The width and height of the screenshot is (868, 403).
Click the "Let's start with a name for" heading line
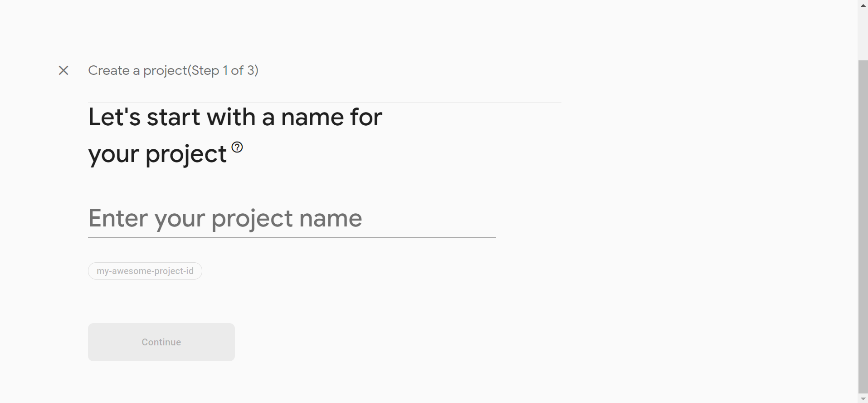coord(235,117)
